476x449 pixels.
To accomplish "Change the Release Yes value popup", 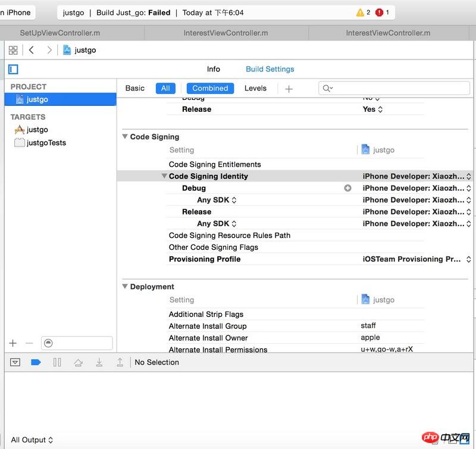I will [x=373, y=109].
